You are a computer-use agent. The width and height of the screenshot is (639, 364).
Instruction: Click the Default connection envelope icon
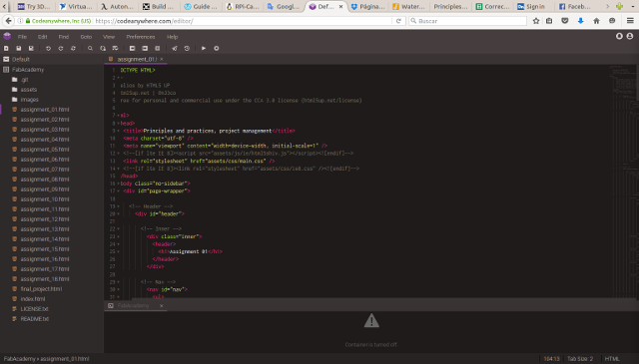[x=6, y=59]
